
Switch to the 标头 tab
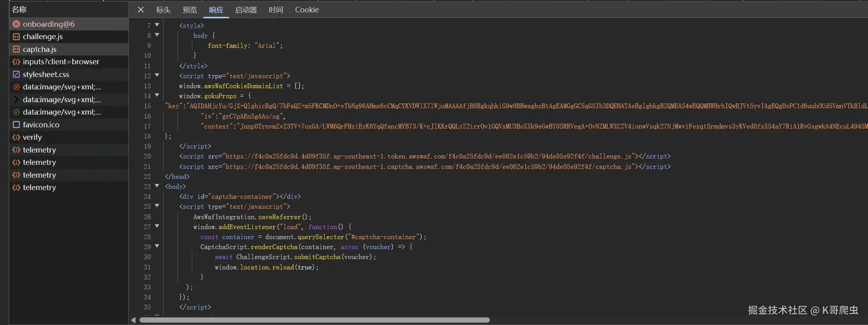163,10
